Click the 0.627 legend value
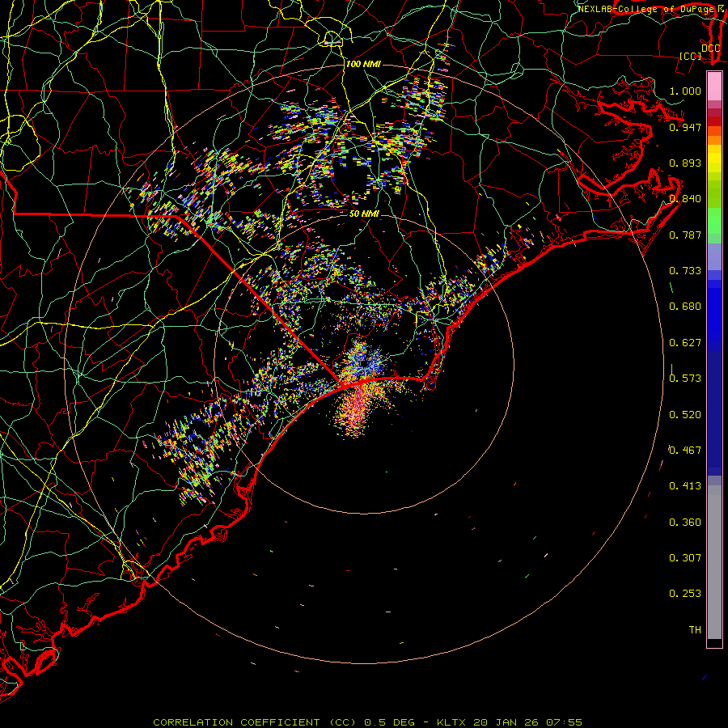The image size is (728, 728). tap(685, 343)
